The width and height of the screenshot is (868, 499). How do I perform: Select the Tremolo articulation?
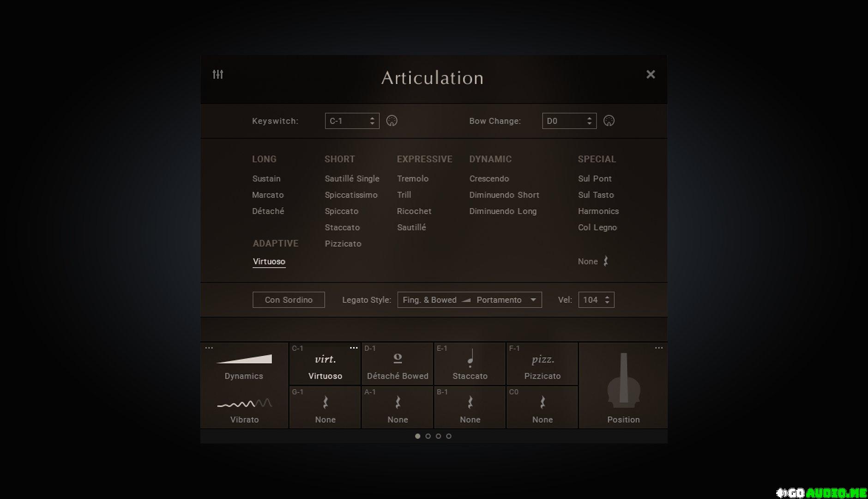413,179
